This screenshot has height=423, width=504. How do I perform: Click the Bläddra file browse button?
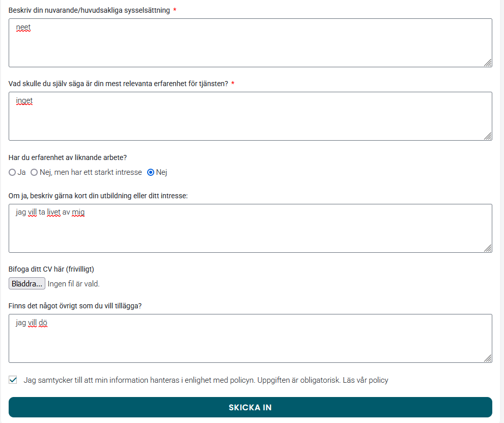pyautogui.click(x=26, y=284)
